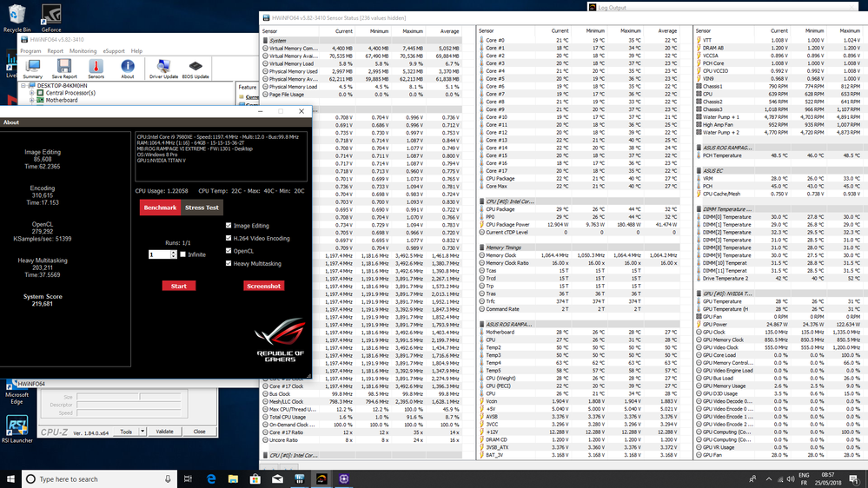This screenshot has height=488, width=868.
Task: Open the Report menu in HWiNFO64
Action: pos(55,51)
